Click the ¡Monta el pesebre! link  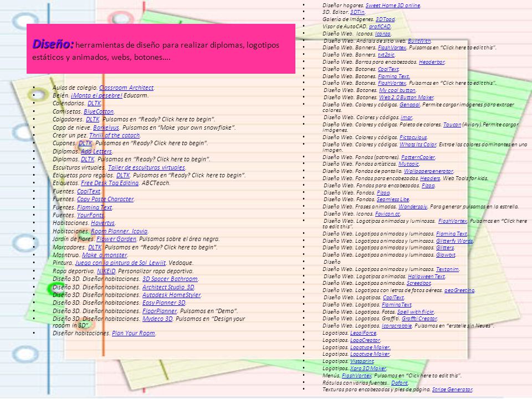pos(96,95)
